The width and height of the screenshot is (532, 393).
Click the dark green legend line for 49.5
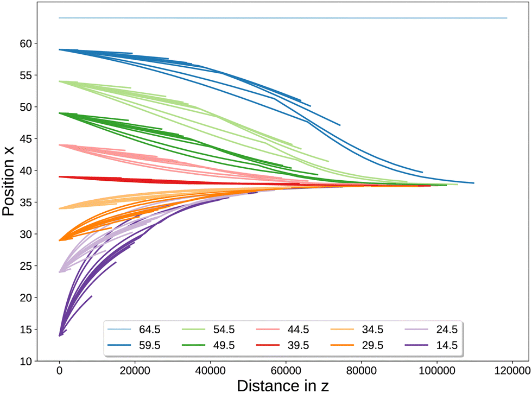(193, 345)
